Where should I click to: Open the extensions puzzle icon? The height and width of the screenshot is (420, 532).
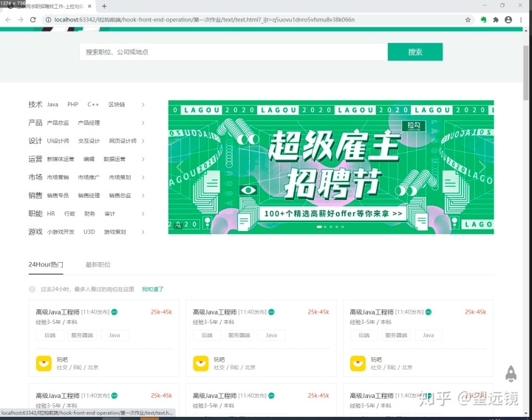[496, 20]
